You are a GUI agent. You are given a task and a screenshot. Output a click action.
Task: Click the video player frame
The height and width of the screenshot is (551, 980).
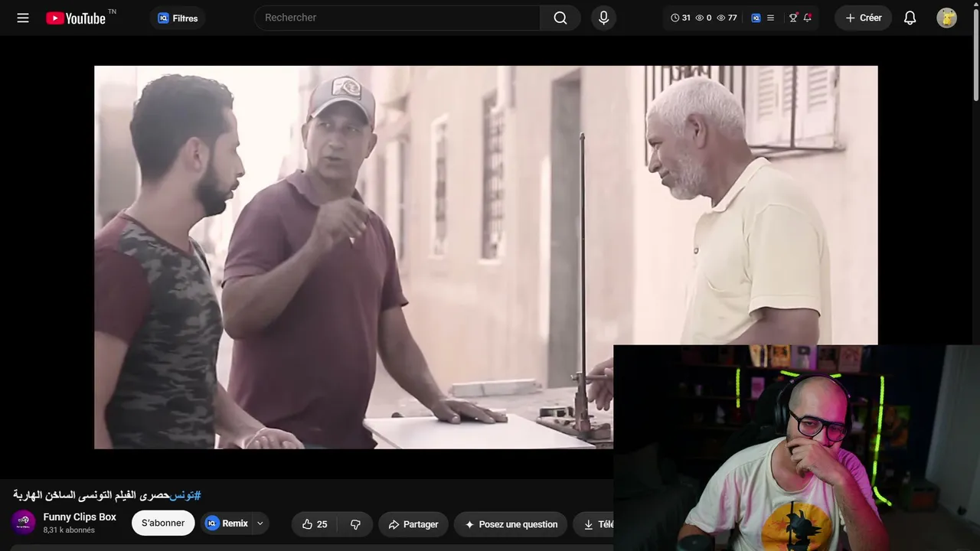coord(485,257)
